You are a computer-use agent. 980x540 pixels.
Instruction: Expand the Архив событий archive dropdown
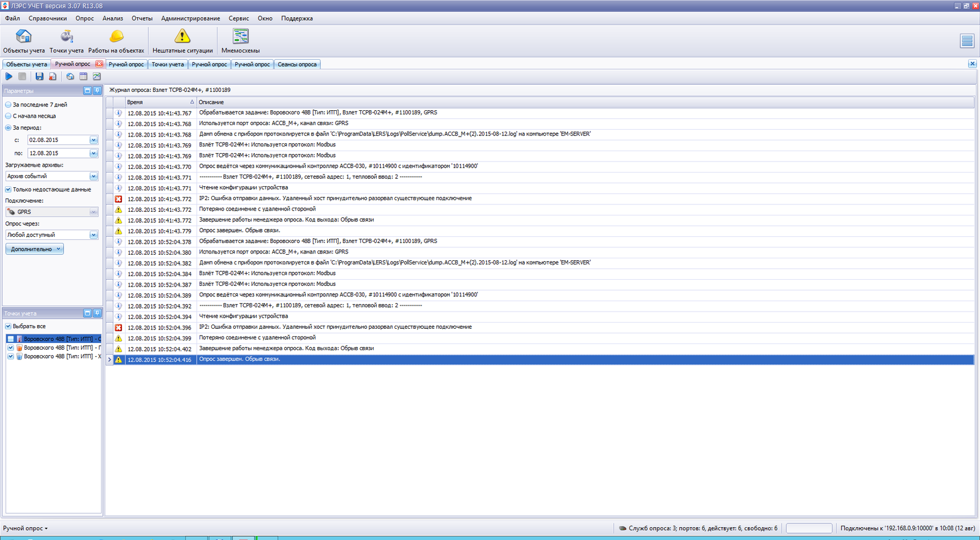point(94,176)
